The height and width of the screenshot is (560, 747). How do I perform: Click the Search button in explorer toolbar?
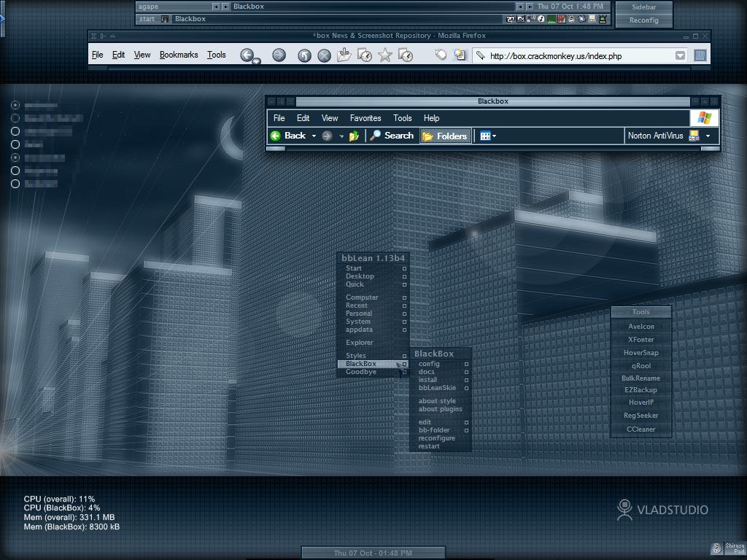click(392, 136)
